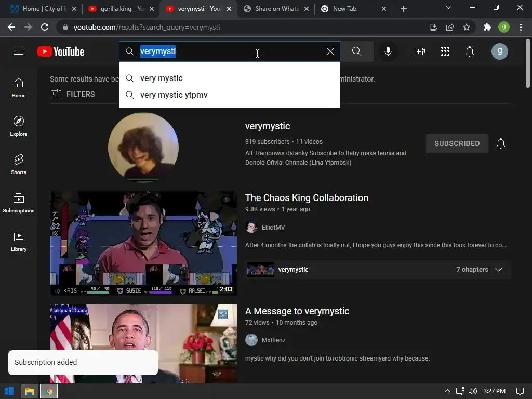Switch to 'gorilla king' YouTube tab

coord(121,9)
